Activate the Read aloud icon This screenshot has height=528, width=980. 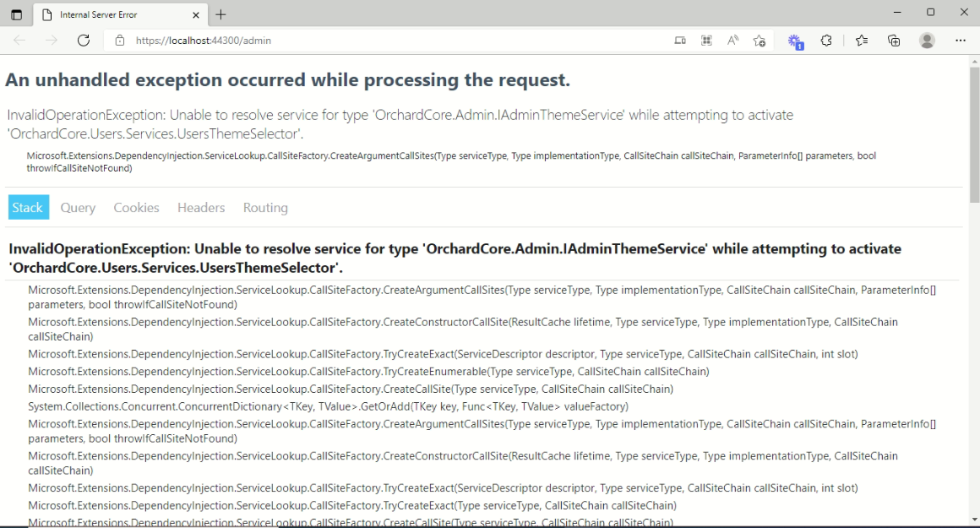tap(732, 41)
